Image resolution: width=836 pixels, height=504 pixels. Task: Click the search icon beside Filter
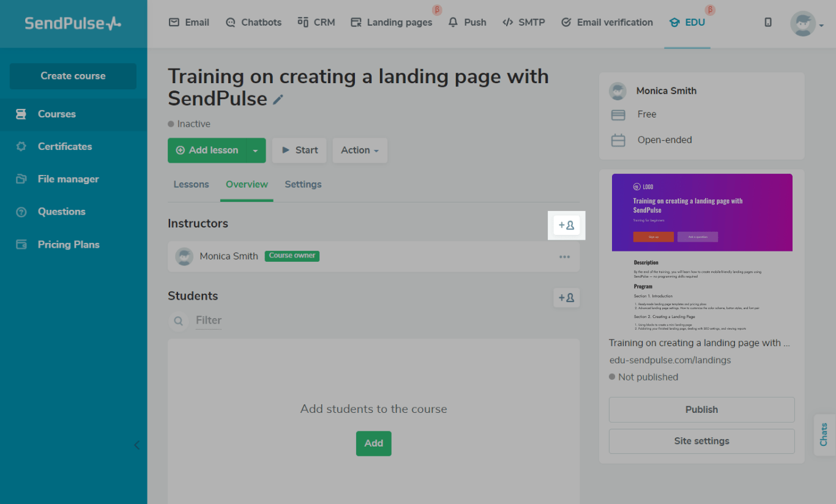pyautogui.click(x=179, y=321)
